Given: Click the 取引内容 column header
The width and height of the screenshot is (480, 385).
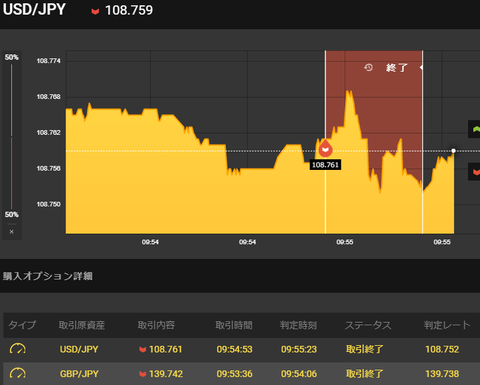Looking at the screenshot, I should [156, 325].
